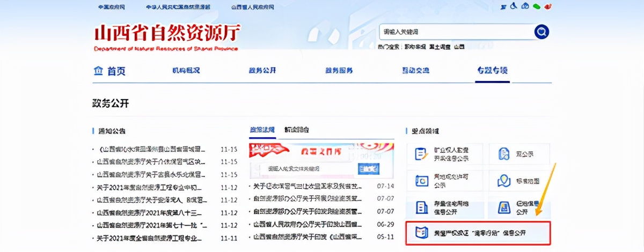
Task: Click the first hot search term after 热门搜索
Action: point(414,47)
